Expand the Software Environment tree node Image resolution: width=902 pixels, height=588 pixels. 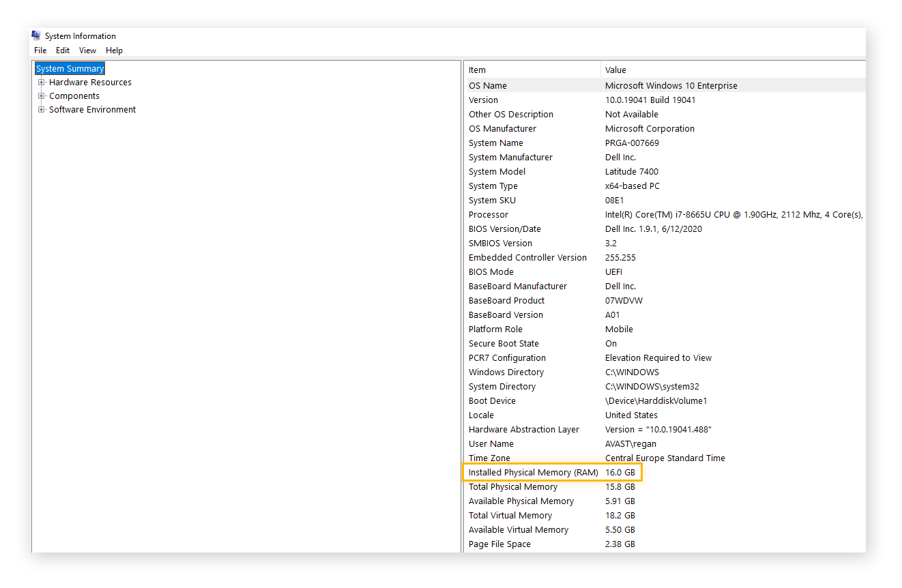coord(42,109)
